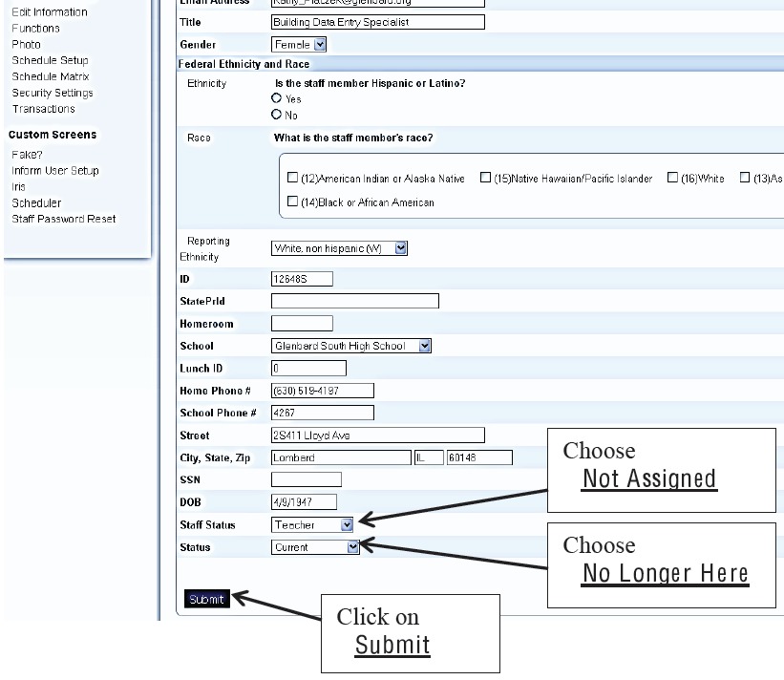Open the Transactions sidebar link
This screenshot has width=784, height=680.
click(43, 109)
